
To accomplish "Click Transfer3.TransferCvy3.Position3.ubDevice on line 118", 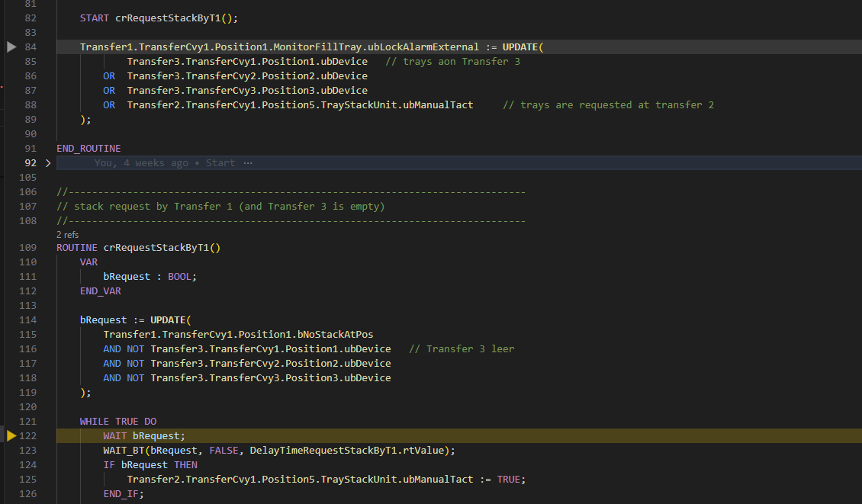I will (x=271, y=378).
